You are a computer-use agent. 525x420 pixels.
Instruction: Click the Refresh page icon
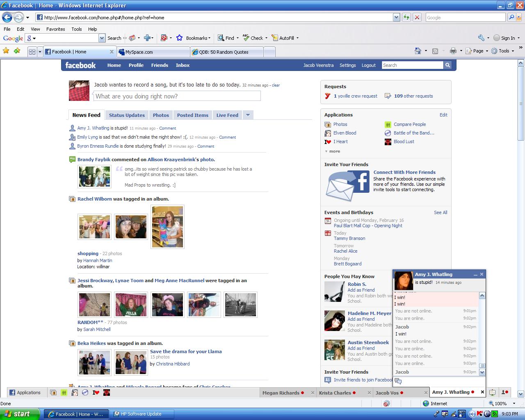tap(406, 17)
